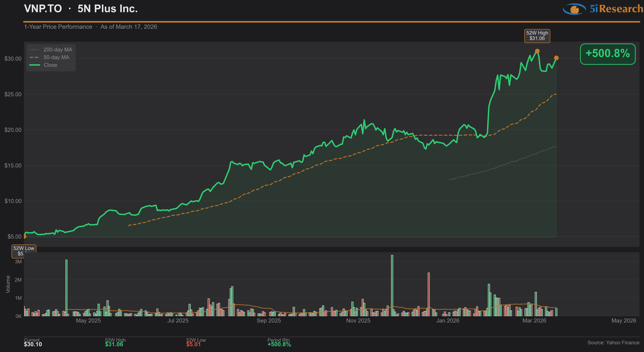Viewport: 644px width, 352px height.
Task: Click the 5i Research eye logo icon
Action: [574, 9]
